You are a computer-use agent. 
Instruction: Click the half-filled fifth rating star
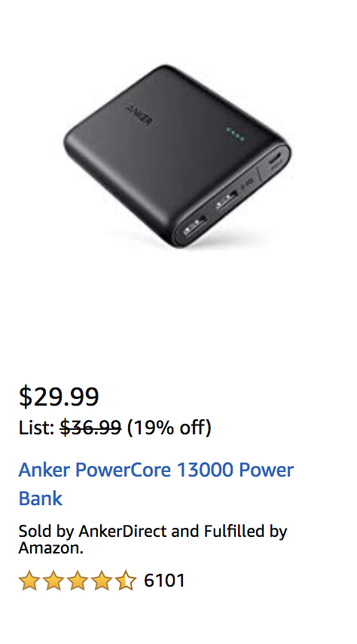click(x=125, y=581)
